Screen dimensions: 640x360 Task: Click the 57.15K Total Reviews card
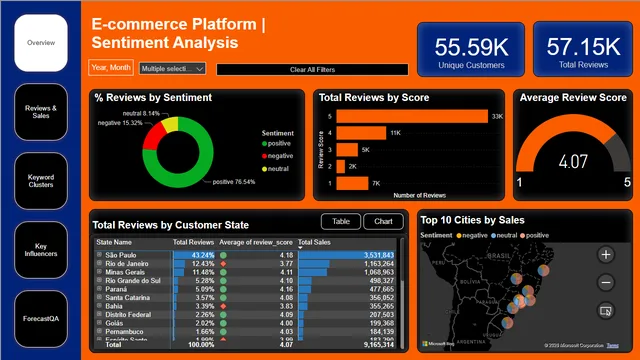coord(583,49)
